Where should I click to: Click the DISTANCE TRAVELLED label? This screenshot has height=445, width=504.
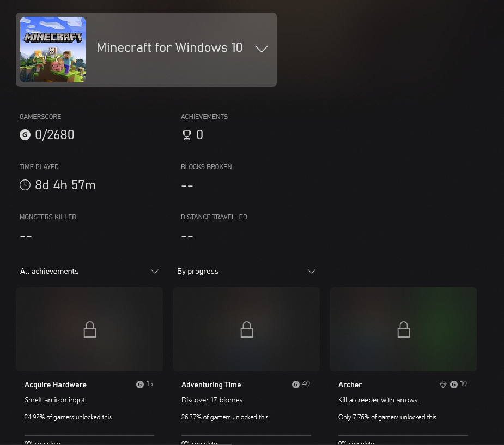point(214,217)
